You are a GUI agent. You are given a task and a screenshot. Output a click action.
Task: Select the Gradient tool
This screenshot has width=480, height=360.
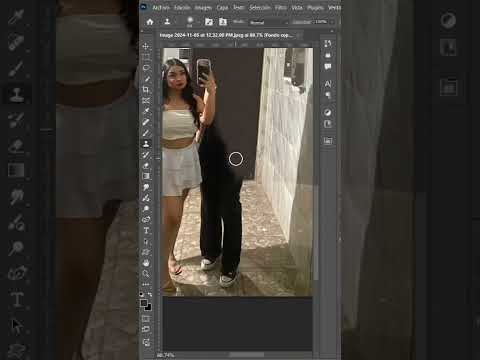pyautogui.click(x=146, y=176)
